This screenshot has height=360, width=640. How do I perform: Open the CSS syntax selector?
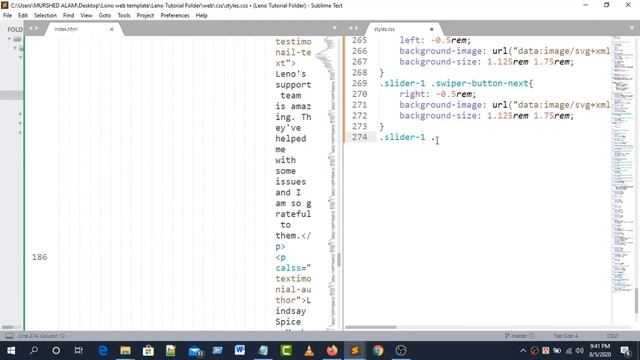tap(613, 336)
